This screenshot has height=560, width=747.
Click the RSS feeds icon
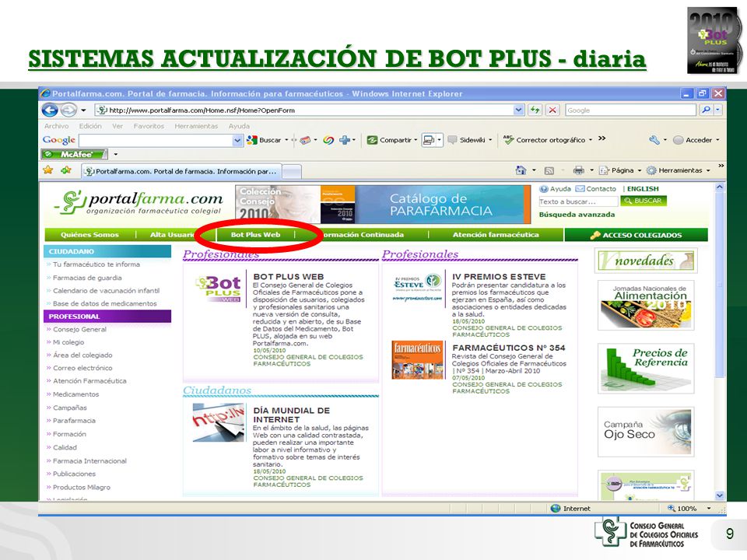pos(549,170)
